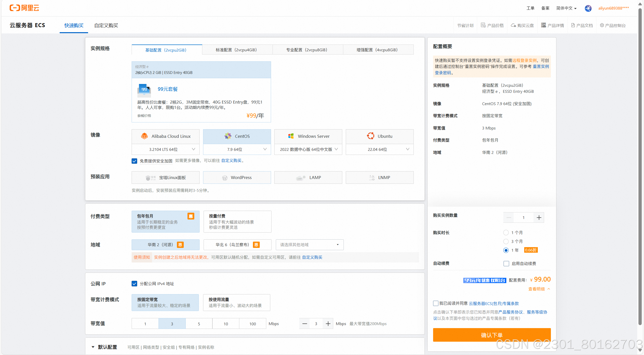Pick the Windows Server image icon
644x355 pixels.
click(x=291, y=136)
